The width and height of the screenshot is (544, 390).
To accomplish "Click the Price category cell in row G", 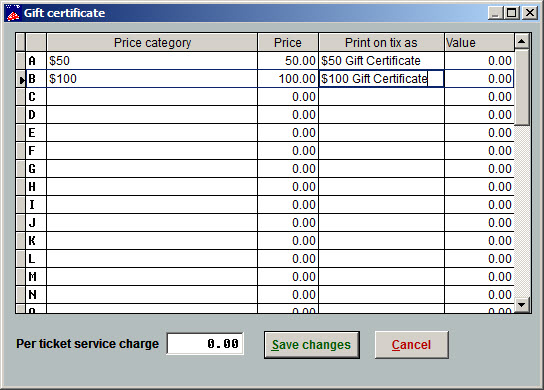I will [152, 169].
